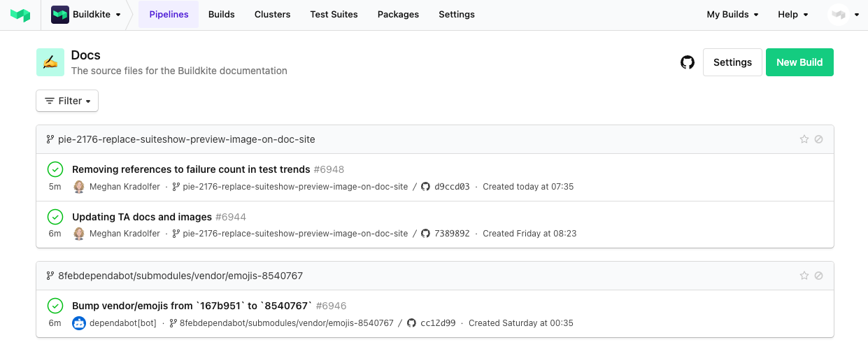Open Settings in the top navigation

[x=457, y=14]
